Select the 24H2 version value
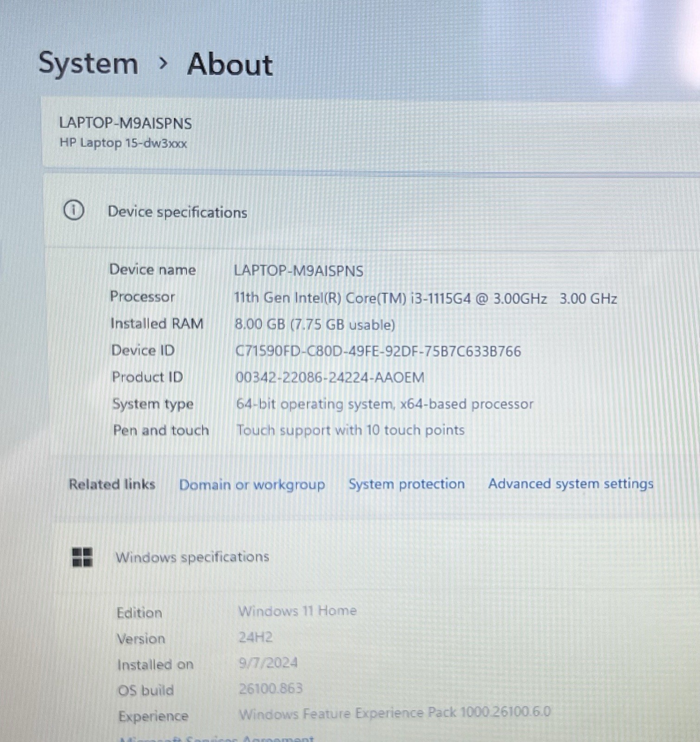 click(x=255, y=637)
